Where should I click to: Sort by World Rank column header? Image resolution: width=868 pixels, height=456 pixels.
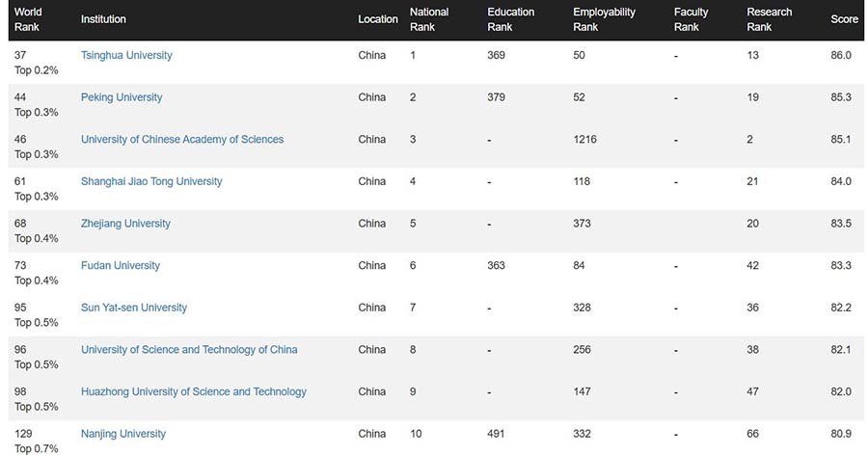coord(29,19)
